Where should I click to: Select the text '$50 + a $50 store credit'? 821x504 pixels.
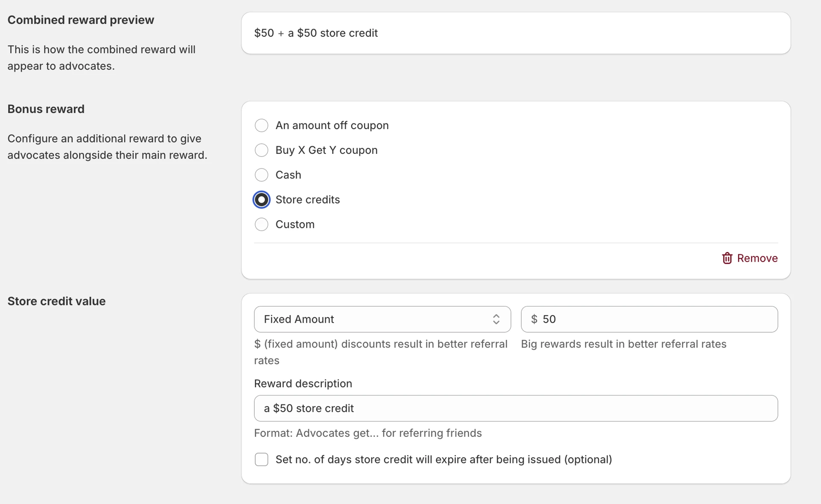[x=316, y=32]
